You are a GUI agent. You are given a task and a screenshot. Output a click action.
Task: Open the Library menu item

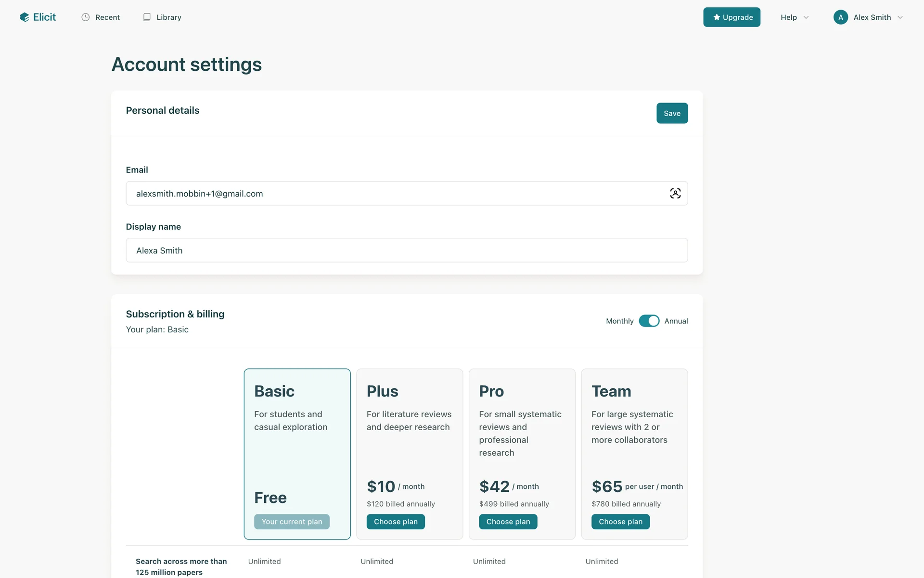tap(168, 17)
